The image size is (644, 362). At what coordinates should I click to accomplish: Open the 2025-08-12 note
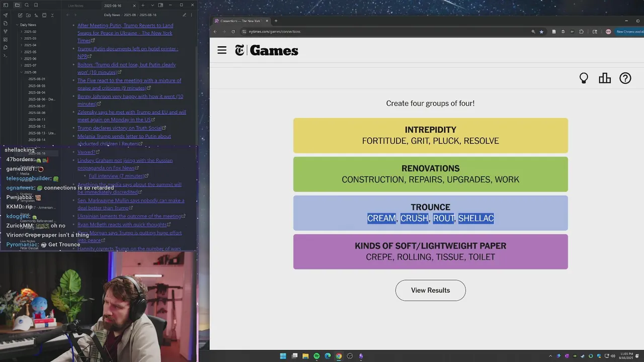(37, 126)
